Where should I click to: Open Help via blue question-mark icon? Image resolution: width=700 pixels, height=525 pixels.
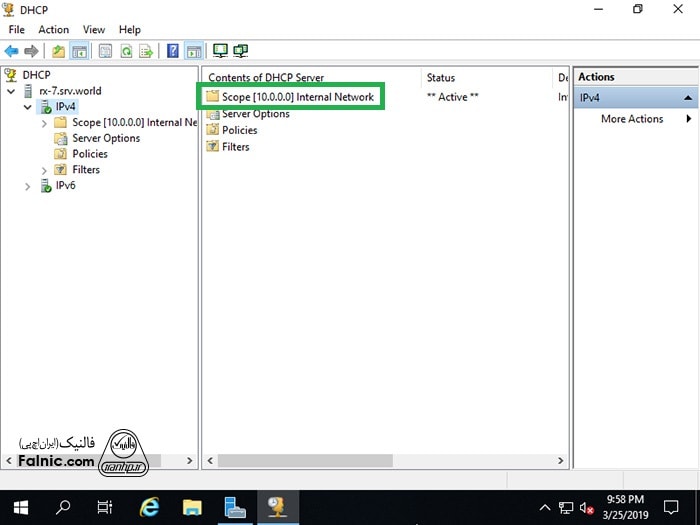[173, 51]
